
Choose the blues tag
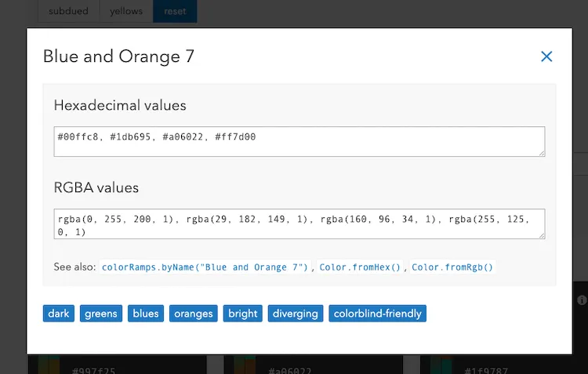[x=146, y=314]
